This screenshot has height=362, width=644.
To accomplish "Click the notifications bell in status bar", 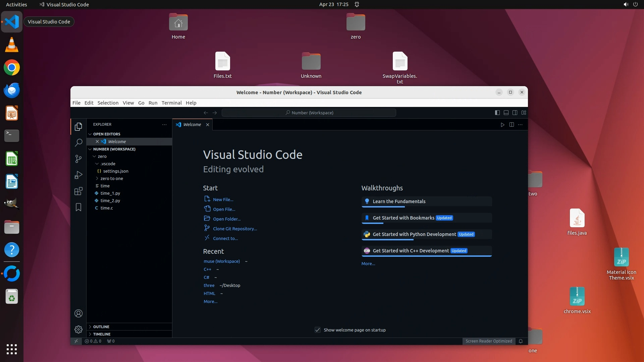I will click(521, 341).
